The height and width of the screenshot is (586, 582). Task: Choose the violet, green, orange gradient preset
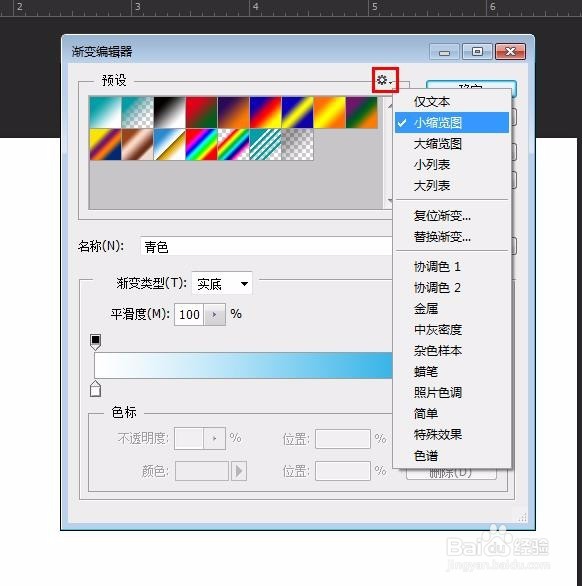[x=362, y=112]
